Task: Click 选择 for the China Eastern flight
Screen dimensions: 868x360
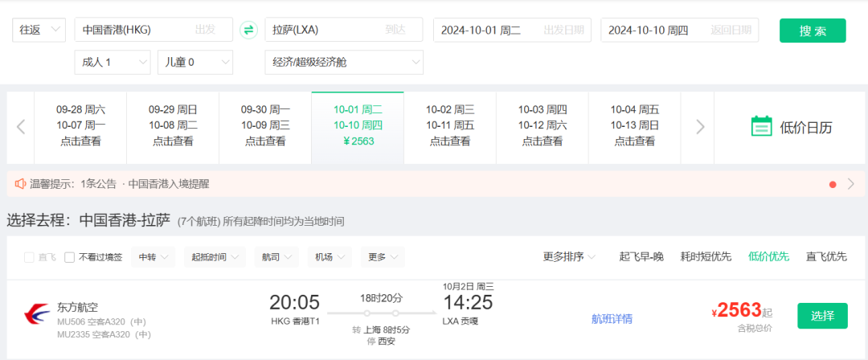Action: coord(823,316)
